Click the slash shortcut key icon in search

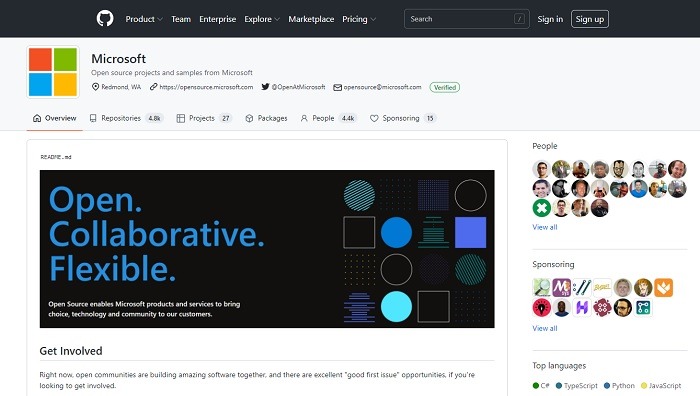(519, 19)
